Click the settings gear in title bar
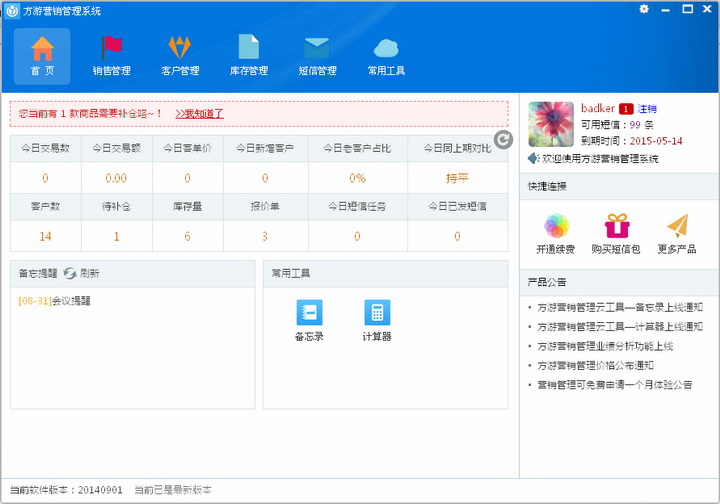Viewport: 720px width, 504px height. (x=644, y=9)
